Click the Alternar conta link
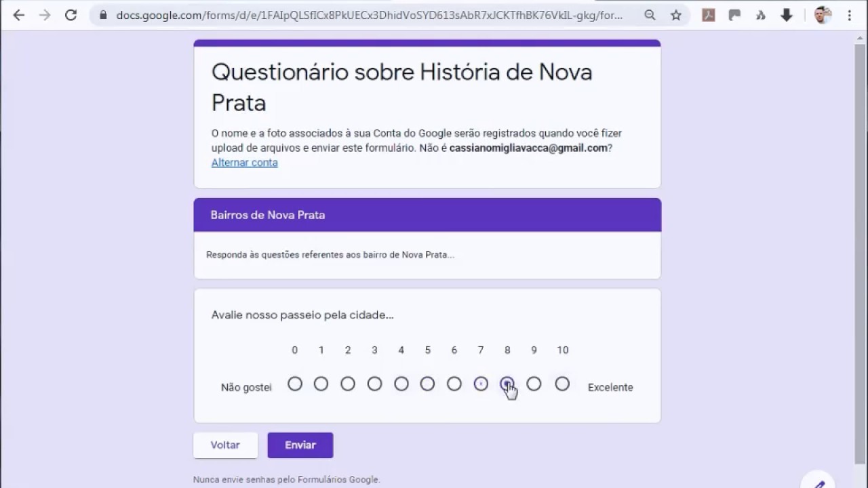868x488 pixels. 244,163
